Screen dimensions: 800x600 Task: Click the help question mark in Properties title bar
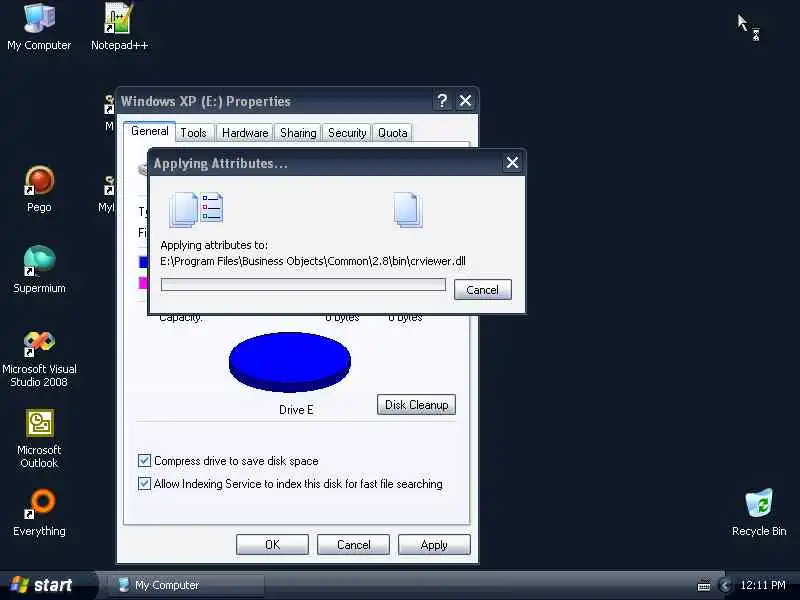pyautogui.click(x=442, y=101)
